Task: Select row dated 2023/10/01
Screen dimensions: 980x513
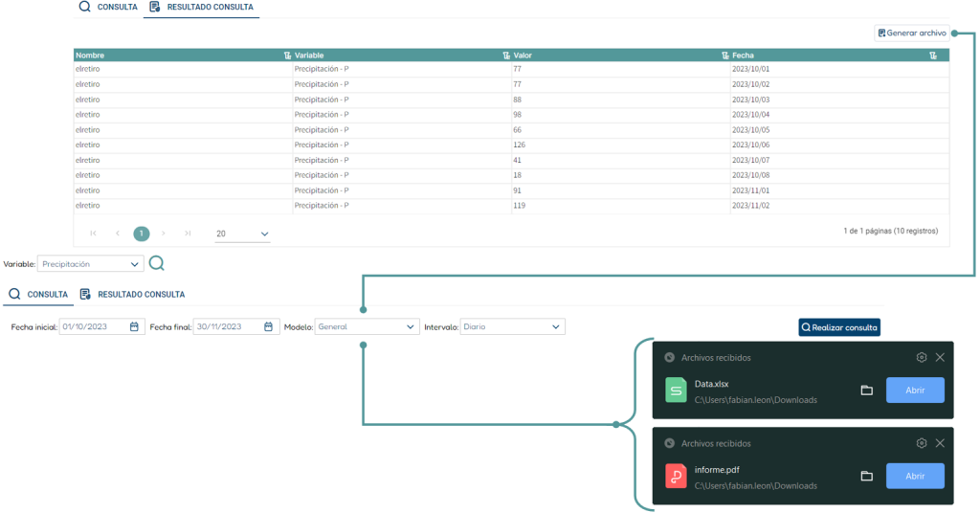Action: coord(511,69)
